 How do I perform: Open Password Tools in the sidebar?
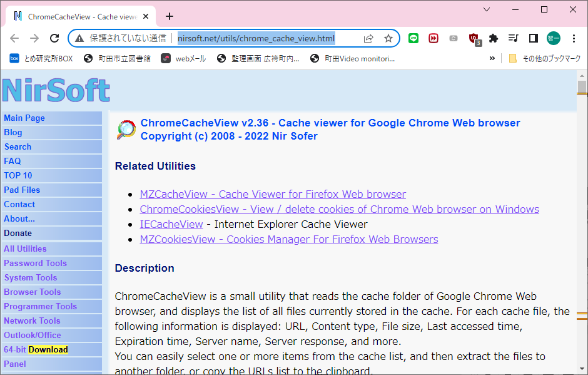click(35, 263)
